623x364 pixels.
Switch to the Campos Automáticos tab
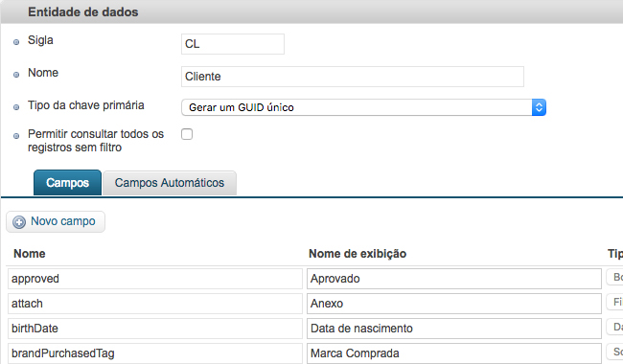coord(170,183)
